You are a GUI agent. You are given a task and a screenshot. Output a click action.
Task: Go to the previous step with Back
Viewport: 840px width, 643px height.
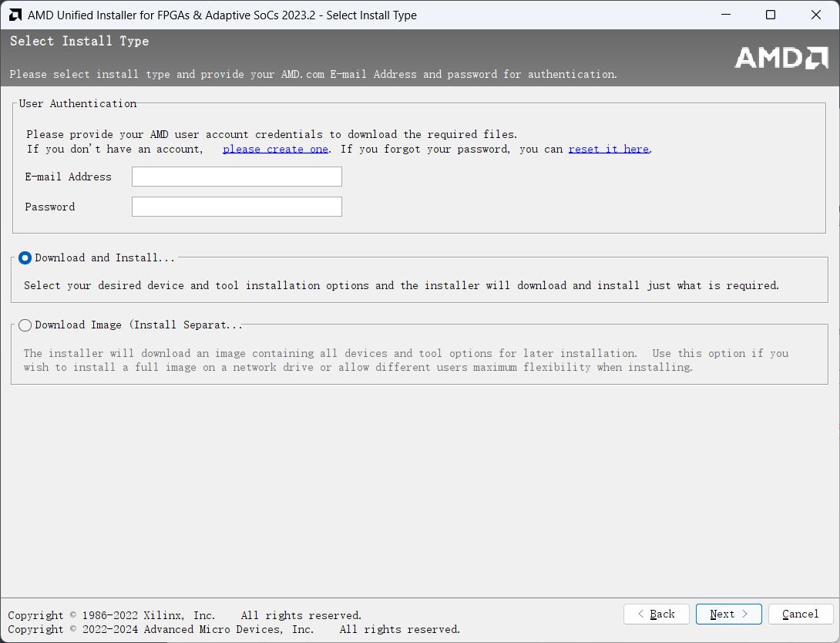(x=656, y=614)
